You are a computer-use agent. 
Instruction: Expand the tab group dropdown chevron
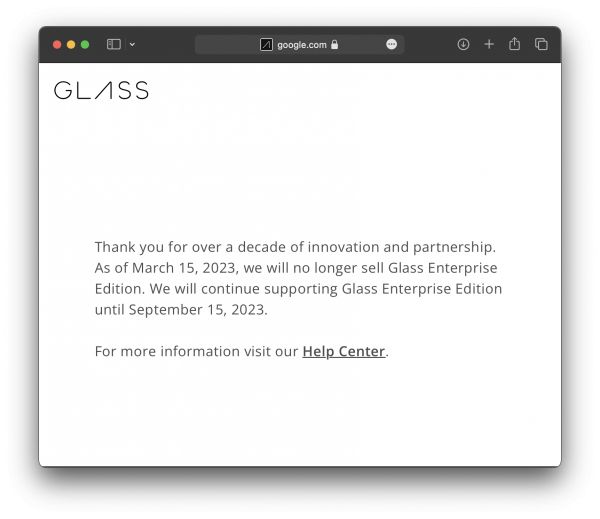tap(132, 44)
